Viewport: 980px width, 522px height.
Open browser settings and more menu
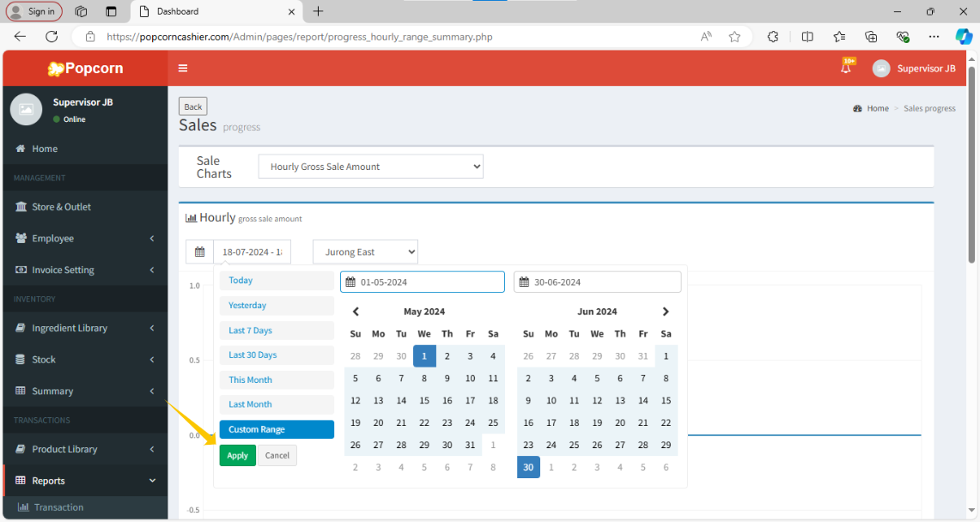pos(934,37)
